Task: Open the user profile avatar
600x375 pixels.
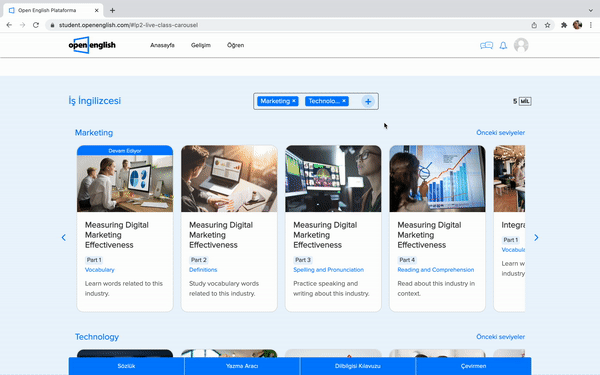Action: pyautogui.click(x=521, y=45)
